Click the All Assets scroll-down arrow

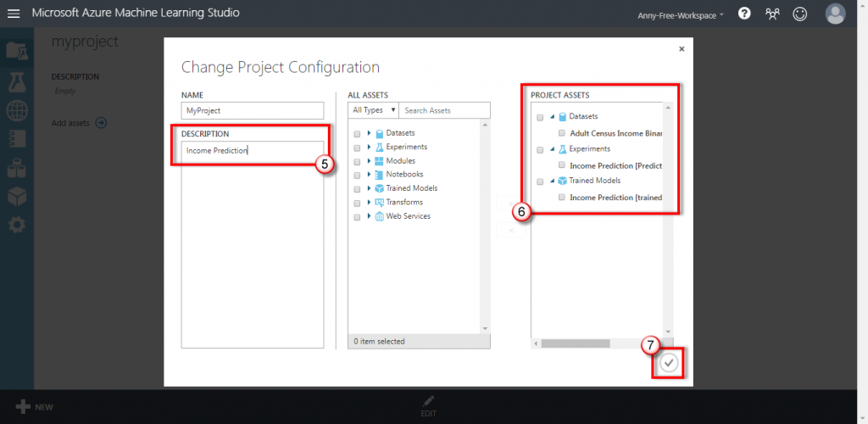pyautogui.click(x=486, y=329)
